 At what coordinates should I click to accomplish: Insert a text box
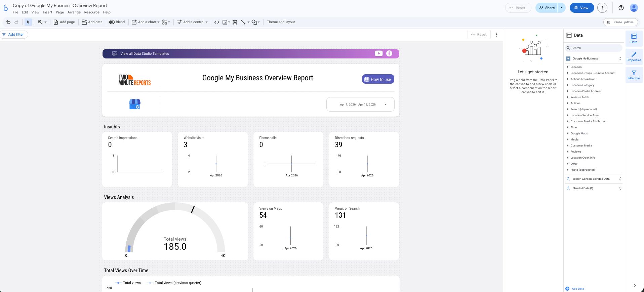[235, 22]
